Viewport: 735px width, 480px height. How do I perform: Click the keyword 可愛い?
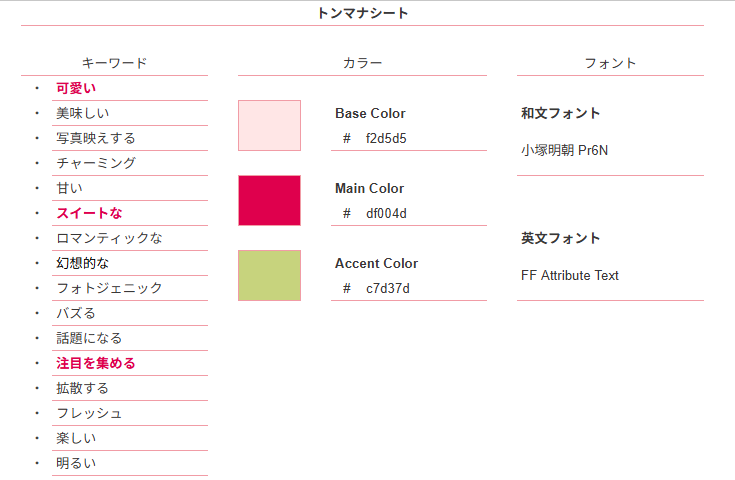(x=76, y=88)
